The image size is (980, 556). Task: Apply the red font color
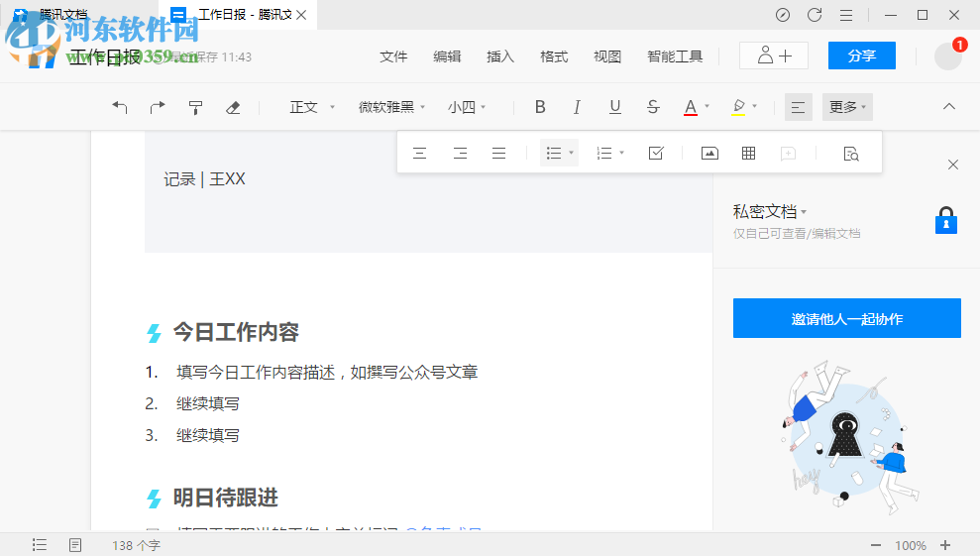tap(690, 108)
